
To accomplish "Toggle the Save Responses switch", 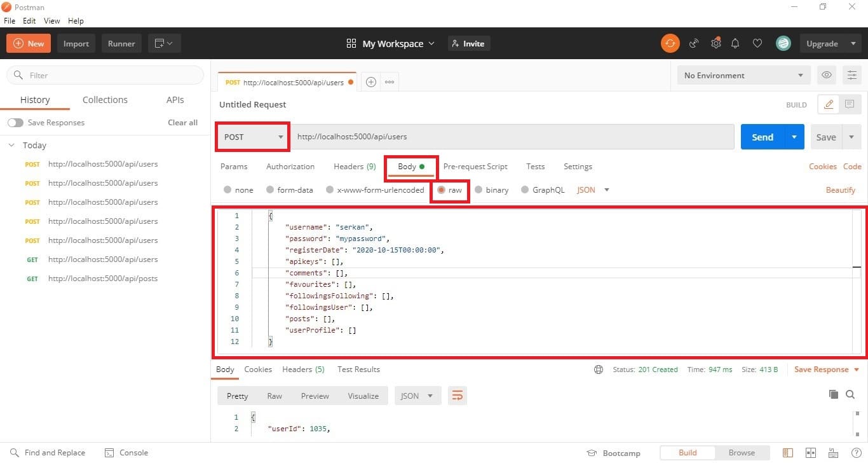I will point(15,123).
